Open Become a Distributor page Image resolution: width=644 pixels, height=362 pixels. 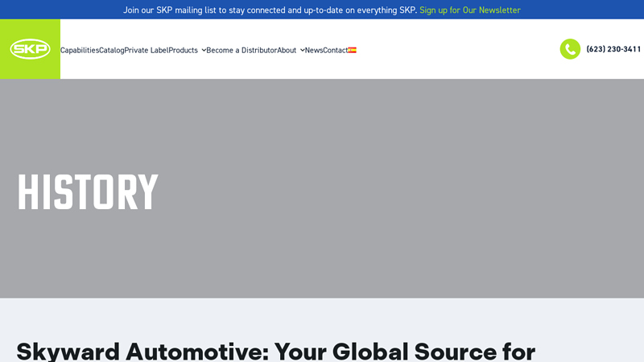[242, 50]
